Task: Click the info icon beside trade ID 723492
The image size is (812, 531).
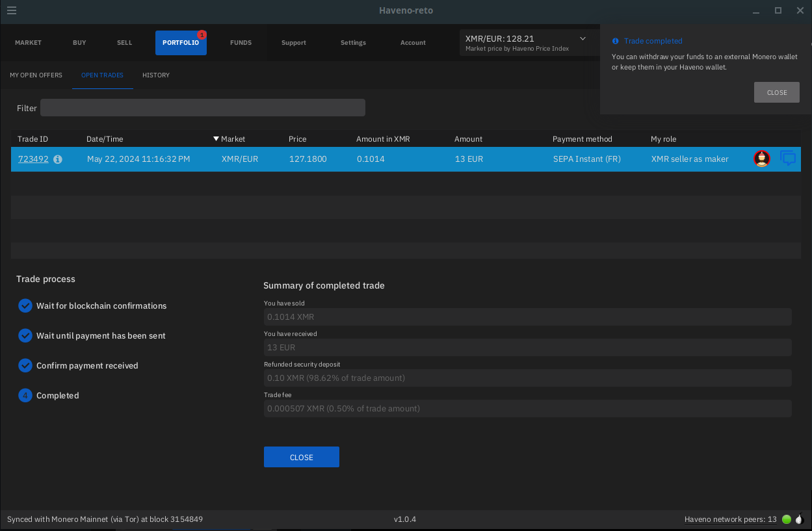Action: pyautogui.click(x=58, y=159)
